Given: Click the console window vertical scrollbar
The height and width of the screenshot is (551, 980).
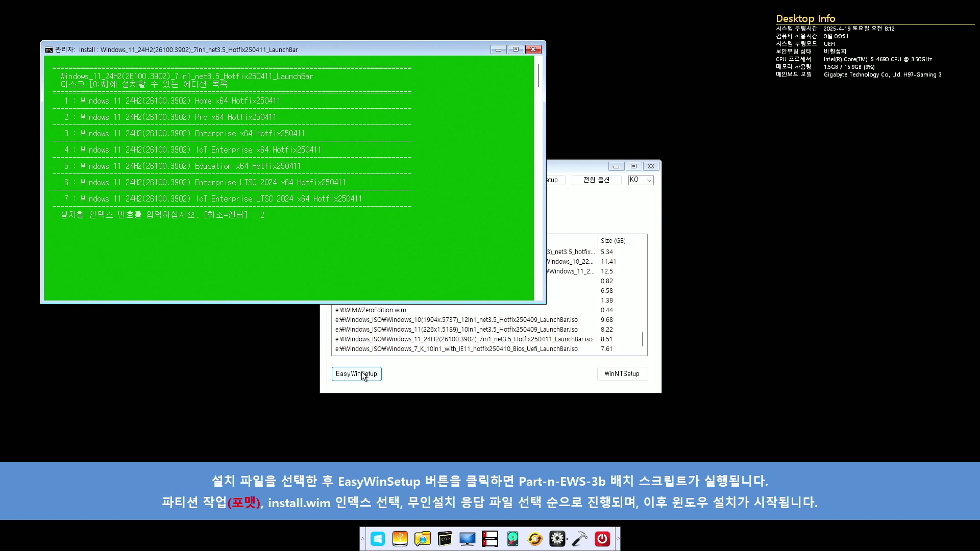Looking at the screenshot, I should 538,179.
